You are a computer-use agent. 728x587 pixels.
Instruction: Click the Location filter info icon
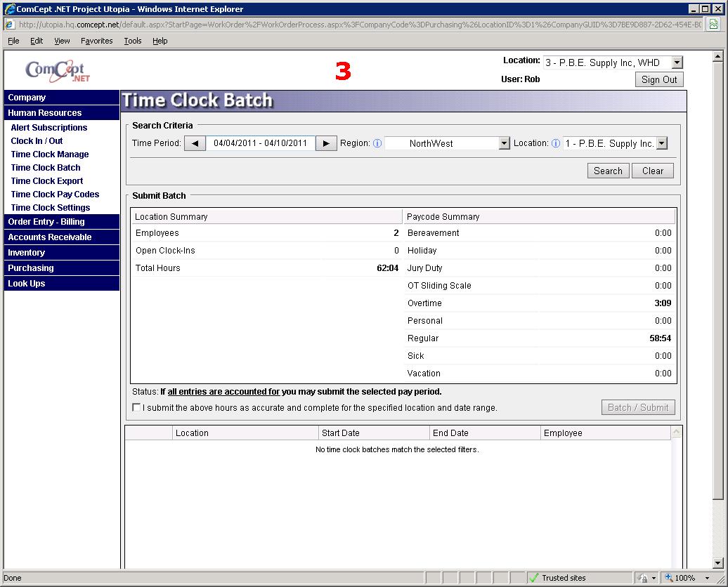click(556, 143)
